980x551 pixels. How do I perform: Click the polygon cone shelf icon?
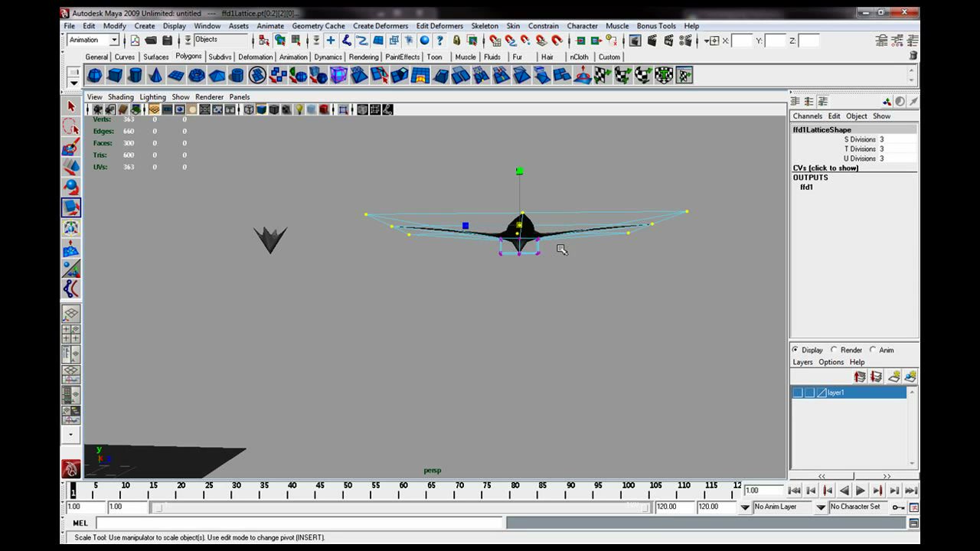pyautogui.click(x=155, y=75)
